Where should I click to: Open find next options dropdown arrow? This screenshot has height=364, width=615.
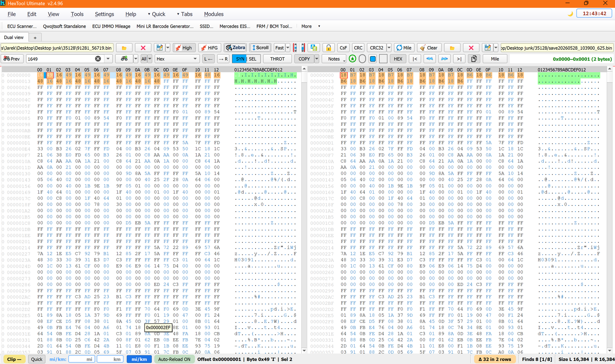136,59
